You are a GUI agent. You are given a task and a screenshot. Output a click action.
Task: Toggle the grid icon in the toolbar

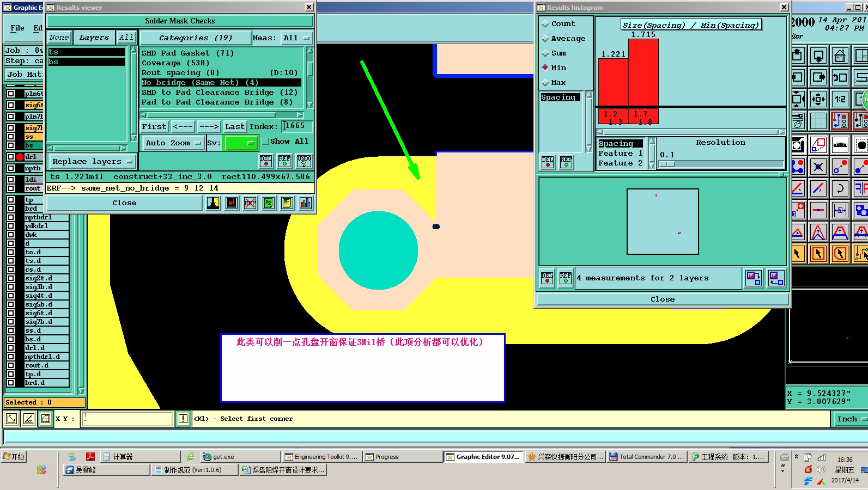coord(818,121)
